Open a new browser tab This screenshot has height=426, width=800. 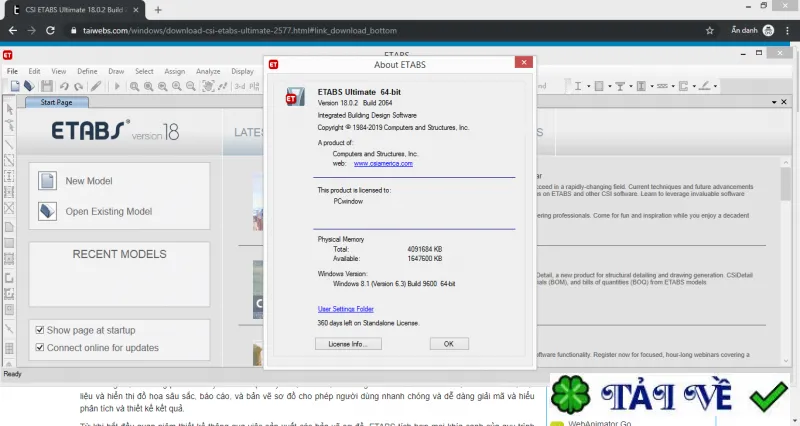158,10
